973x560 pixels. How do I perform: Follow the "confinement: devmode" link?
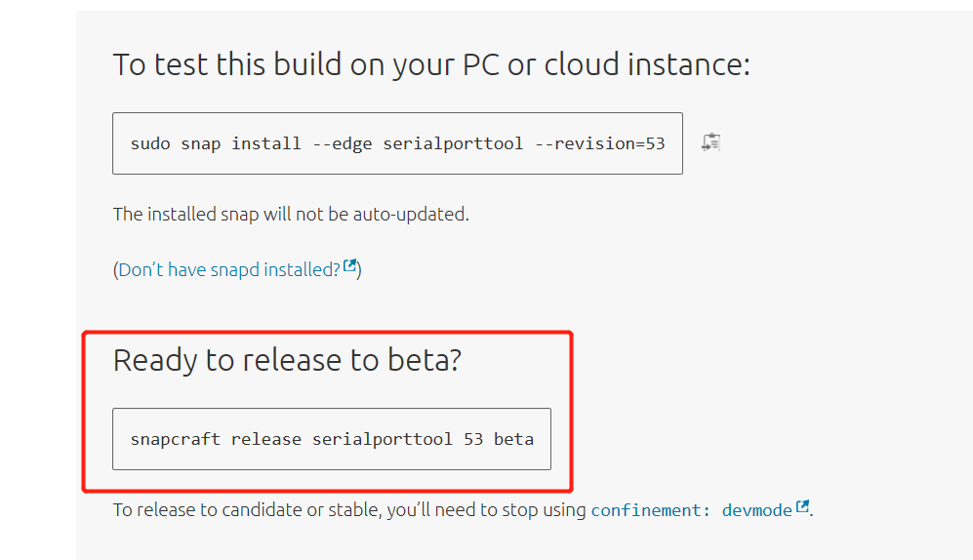click(691, 510)
